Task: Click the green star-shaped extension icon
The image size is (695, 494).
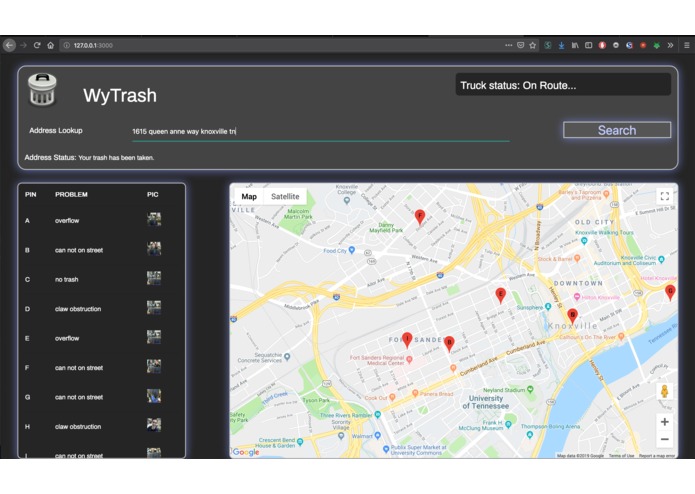Action: [x=656, y=45]
